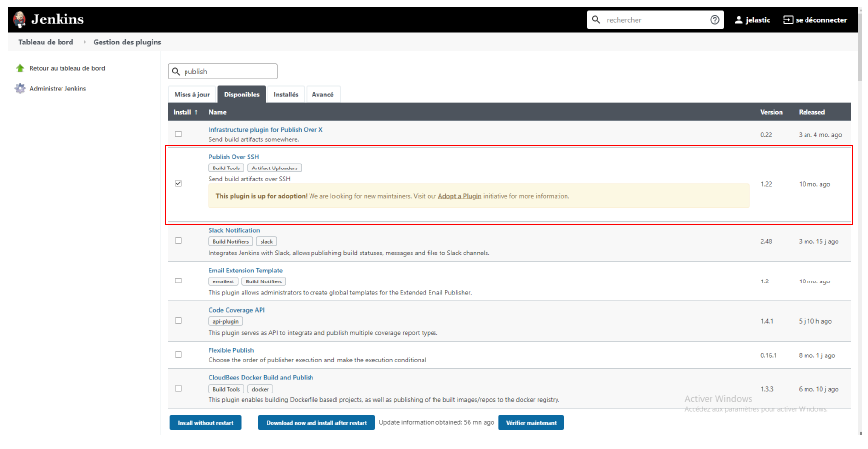Click Update information obtained text

(436, 423)
